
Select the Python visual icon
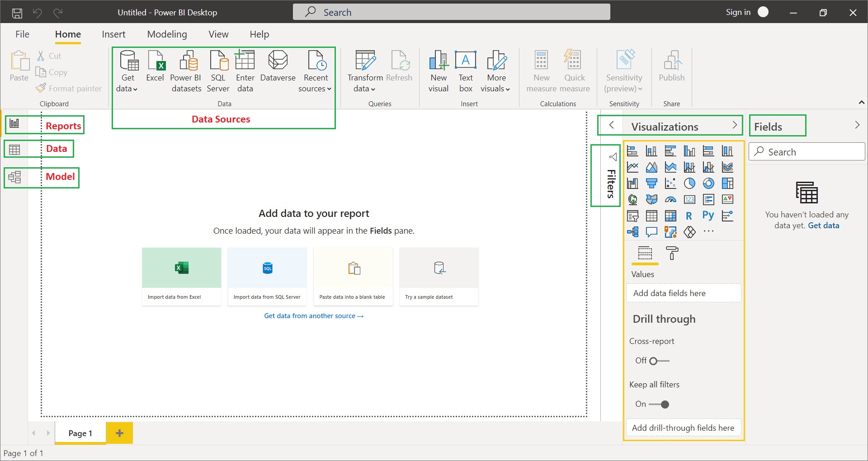(x=708, y=216)
